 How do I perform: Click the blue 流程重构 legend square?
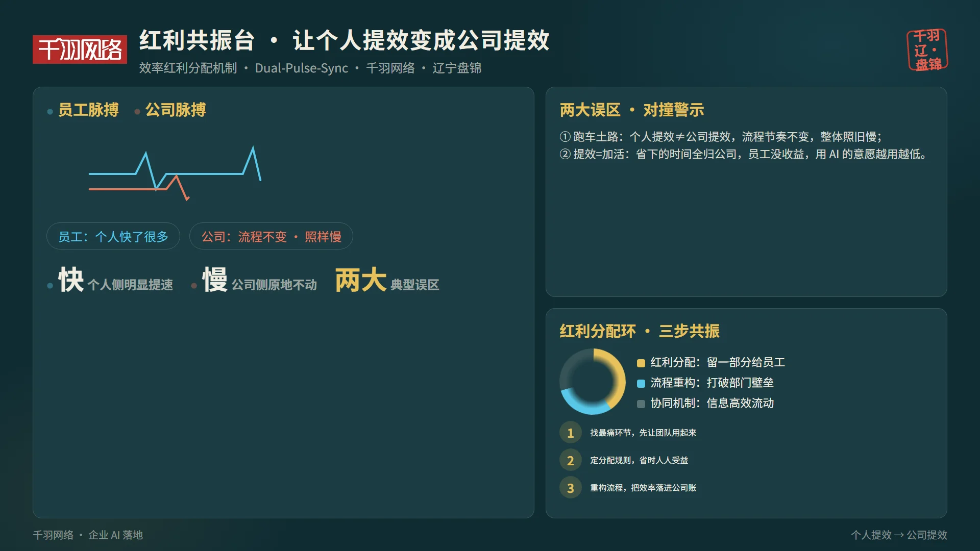point(641,384)
